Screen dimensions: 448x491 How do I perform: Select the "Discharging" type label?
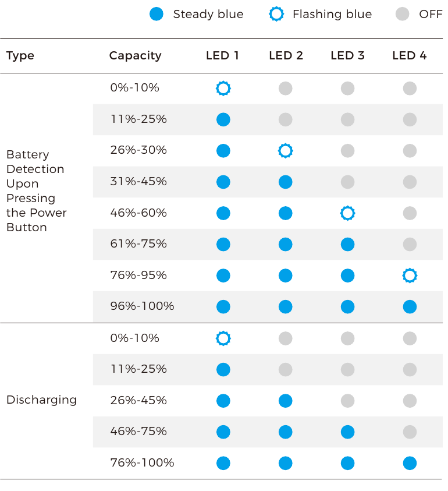pyautogui.click(x=41, y=400)
